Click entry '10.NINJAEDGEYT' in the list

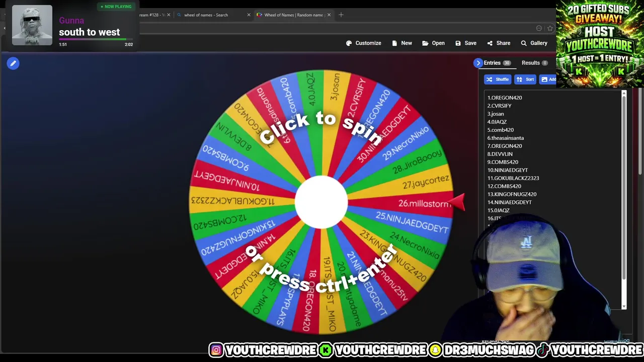coord(508,170)
